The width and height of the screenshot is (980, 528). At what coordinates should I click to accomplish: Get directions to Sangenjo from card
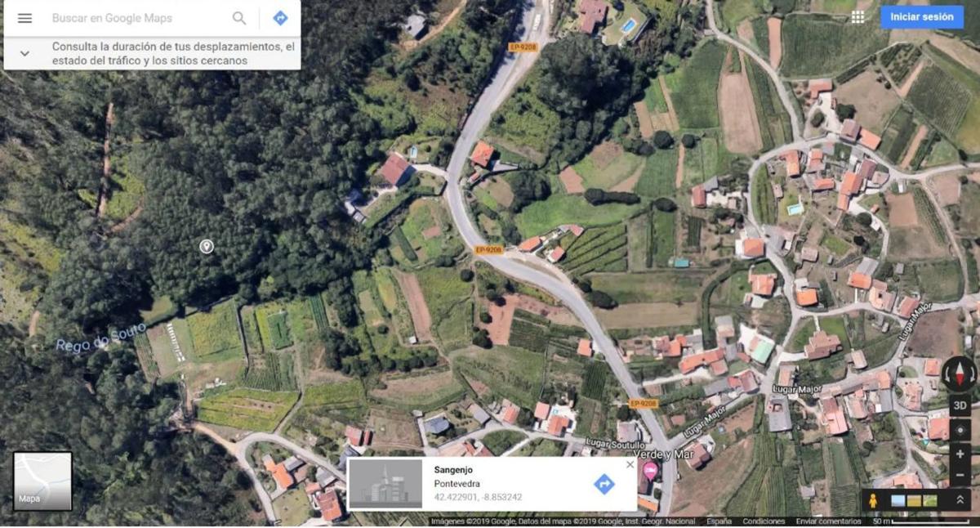tap(604, 484)
